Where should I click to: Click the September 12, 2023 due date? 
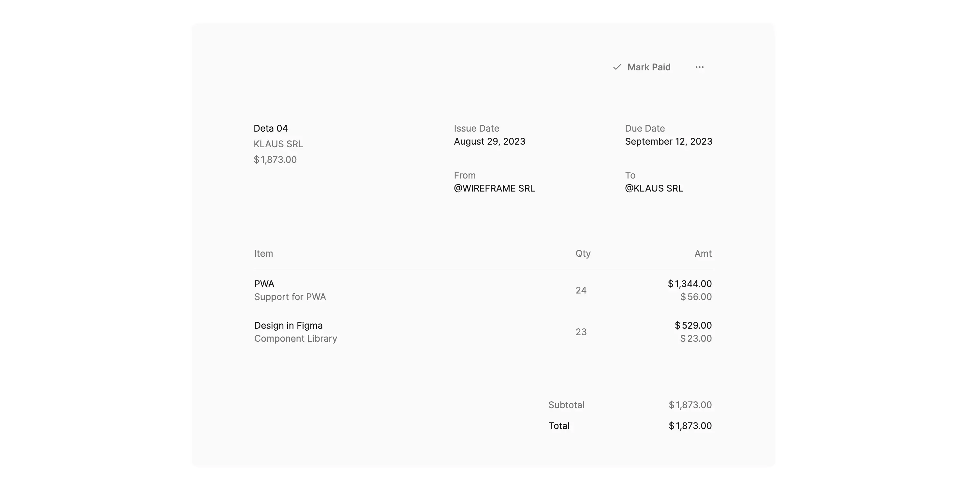tap(668, 141)
